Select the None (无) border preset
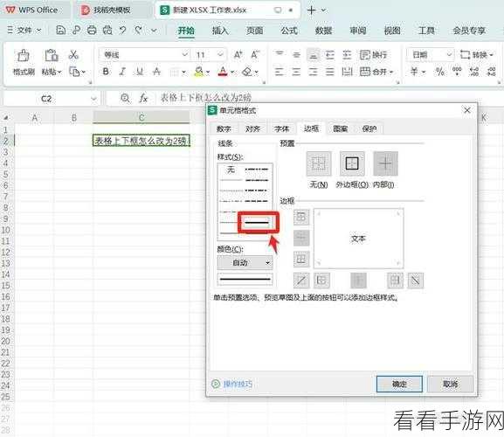The height and width of the screenshot is (437, 504). pyautogui.click(x=319, y=164)
